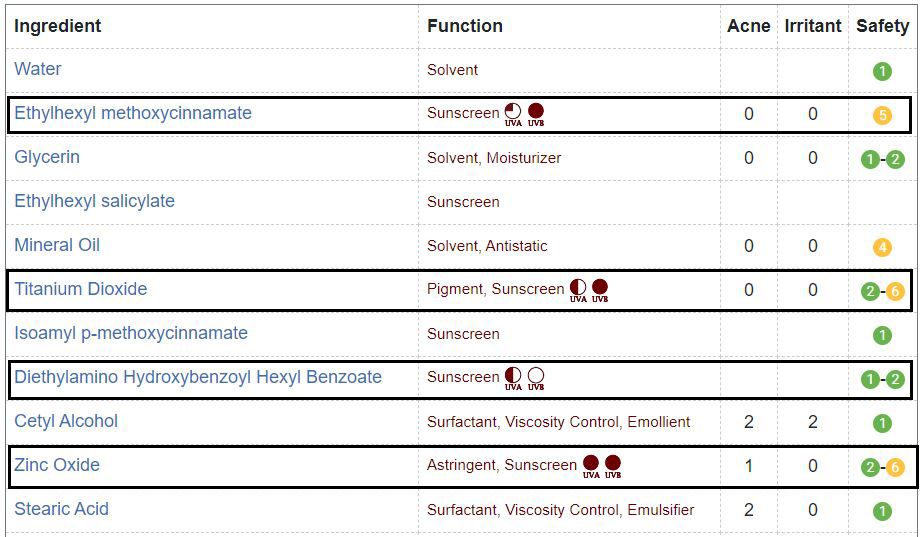924x537 pixels.
Task: Click Titanium Dioxide UVB filled icon
Action: pos(600,291)
